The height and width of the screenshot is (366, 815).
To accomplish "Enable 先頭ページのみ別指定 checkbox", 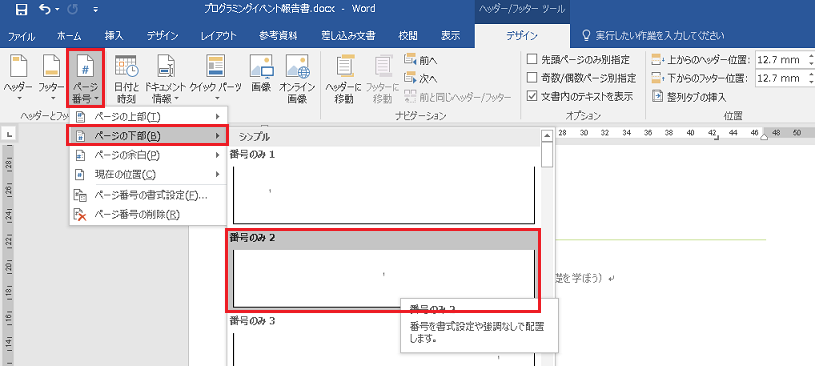I will (532, 59).
